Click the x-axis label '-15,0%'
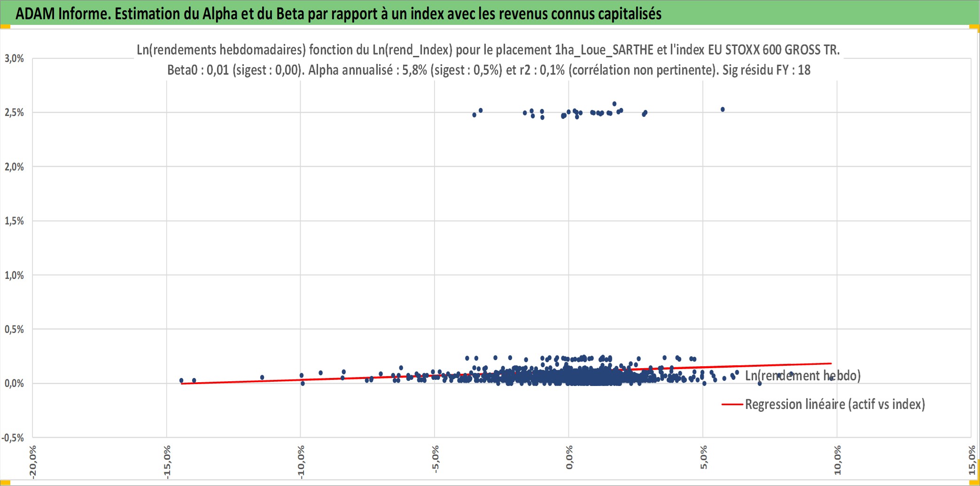 [167, 462]
